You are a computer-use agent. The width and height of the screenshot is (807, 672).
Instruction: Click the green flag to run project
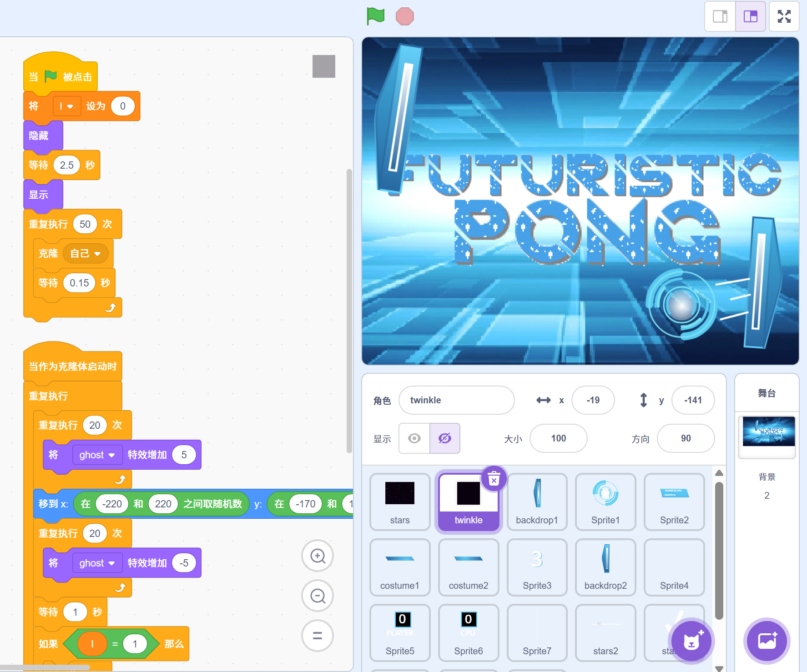pos(375,16)
